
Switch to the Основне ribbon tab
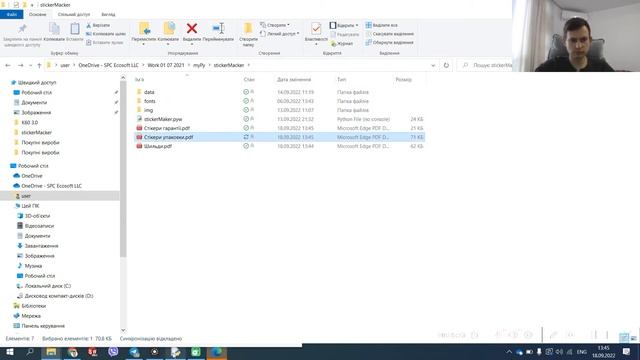tap(38, 14)
